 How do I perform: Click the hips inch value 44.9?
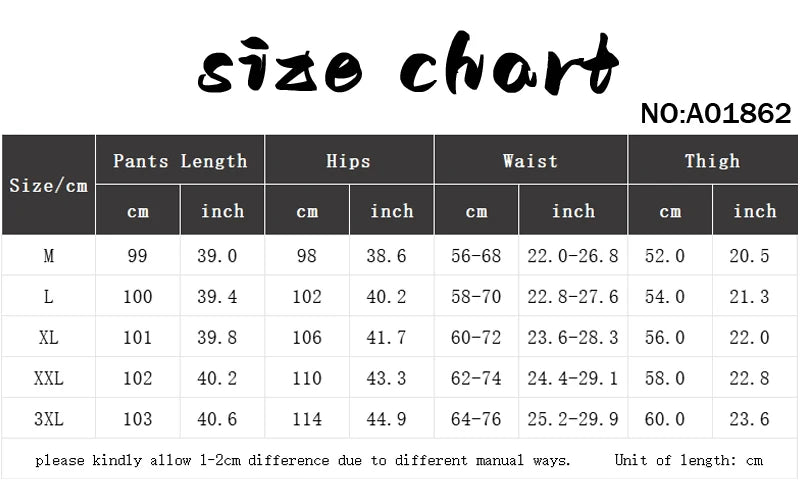391,420
